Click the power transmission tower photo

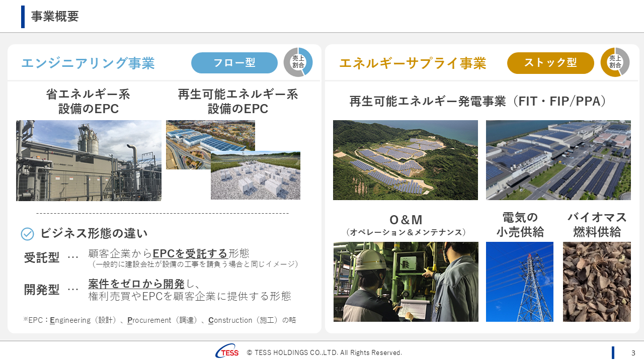[x=519, y=282]
